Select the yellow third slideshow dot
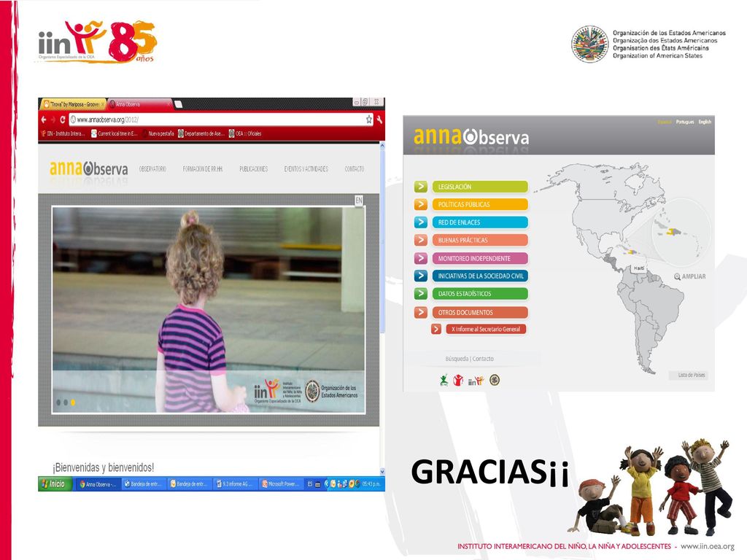Image resolution: width=747 pixels, height=560 pixels. click(73, 402)
